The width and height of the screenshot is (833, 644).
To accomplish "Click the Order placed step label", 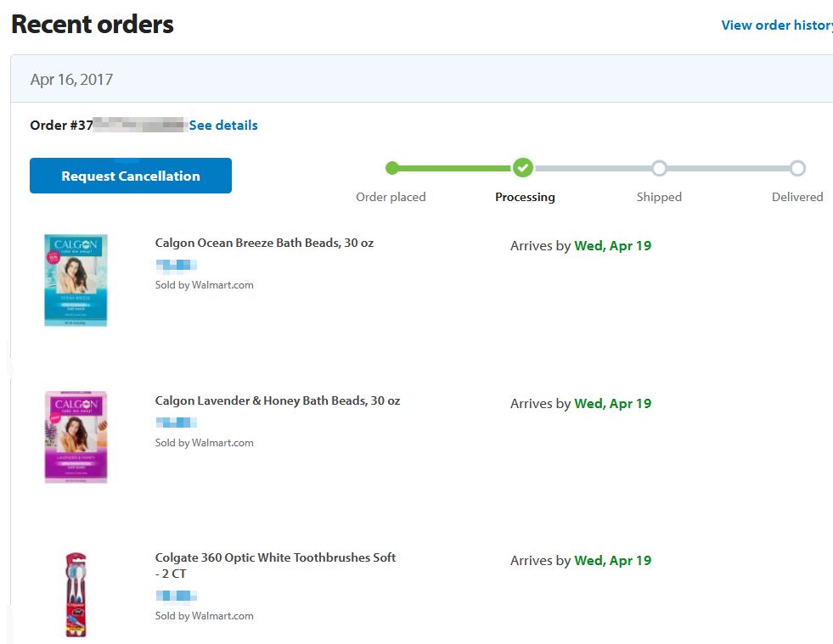I will coord(391,197).
